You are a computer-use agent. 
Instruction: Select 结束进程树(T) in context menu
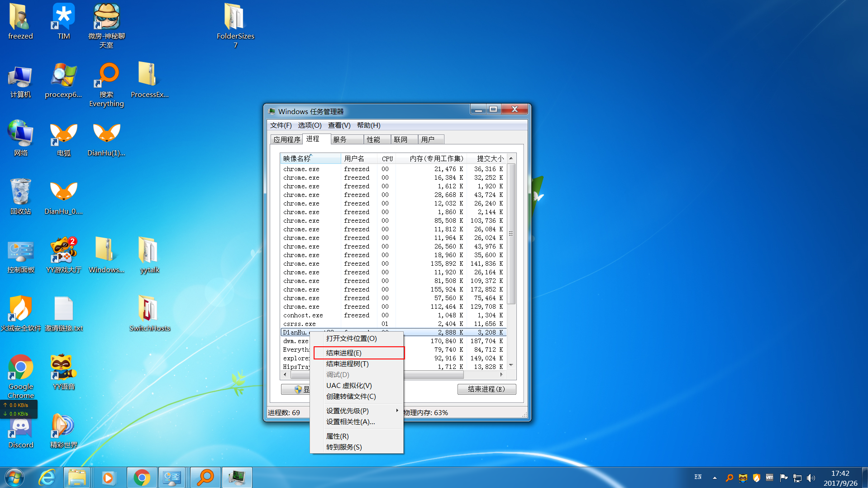click(357, 364)
